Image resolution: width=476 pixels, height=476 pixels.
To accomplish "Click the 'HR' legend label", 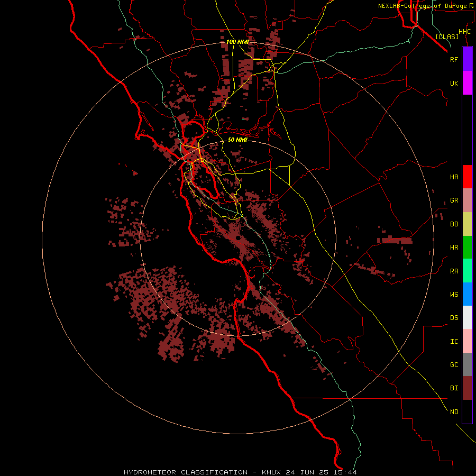I will [x=454, y=248].
